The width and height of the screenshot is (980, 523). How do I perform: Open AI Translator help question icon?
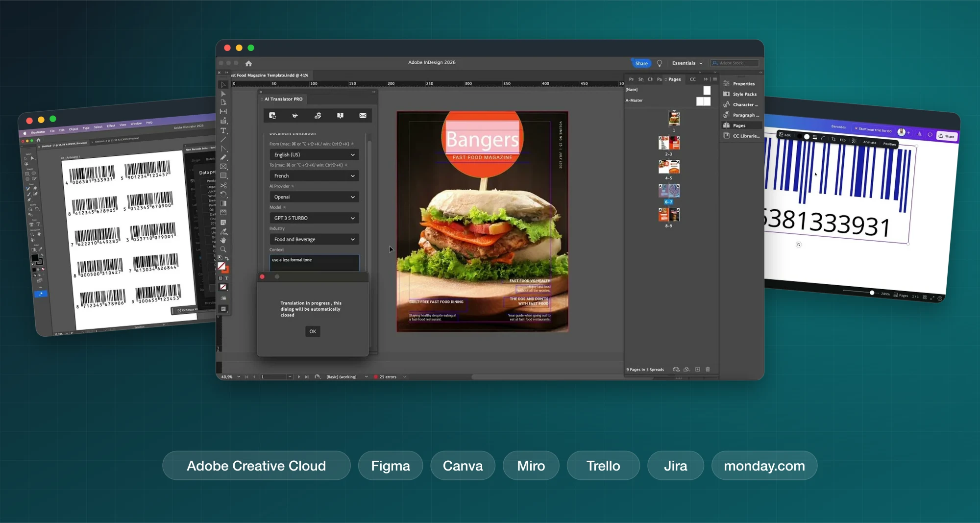[x=340, y=116]
